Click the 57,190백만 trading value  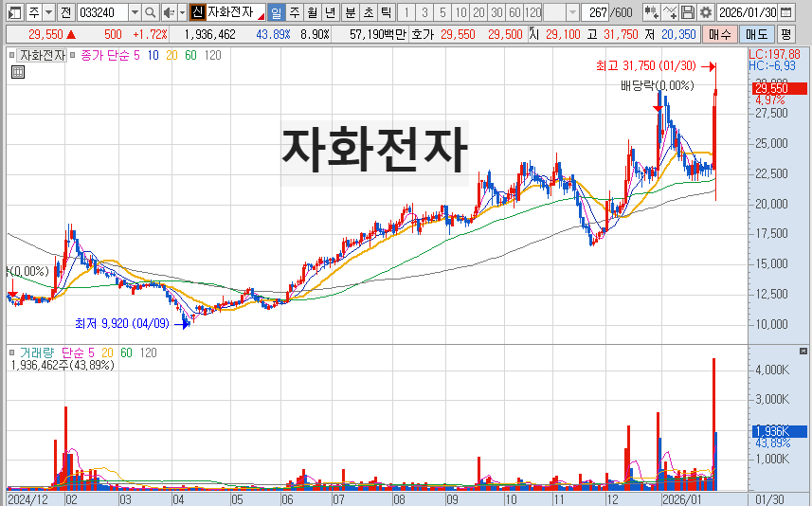click(377, 35)
